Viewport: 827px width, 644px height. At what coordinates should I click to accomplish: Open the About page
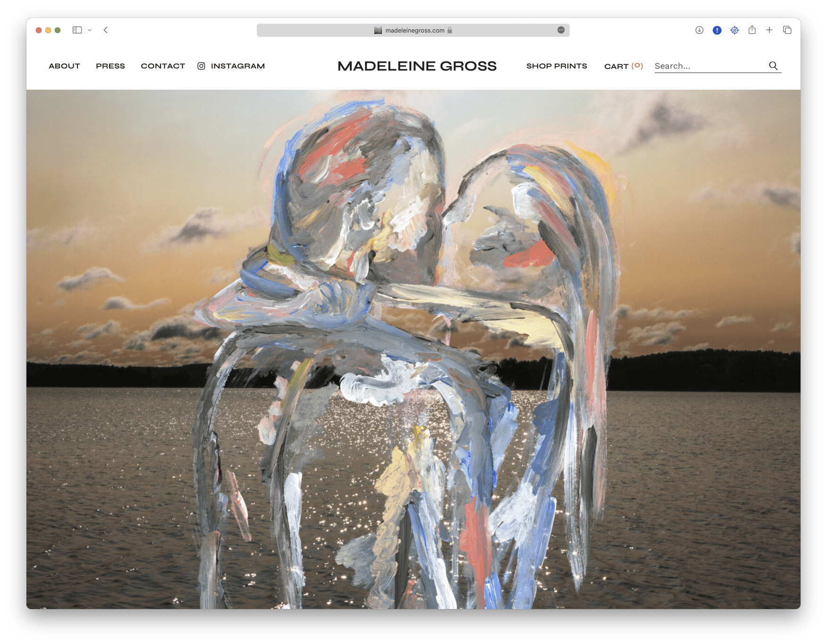[x=64, y=66]
